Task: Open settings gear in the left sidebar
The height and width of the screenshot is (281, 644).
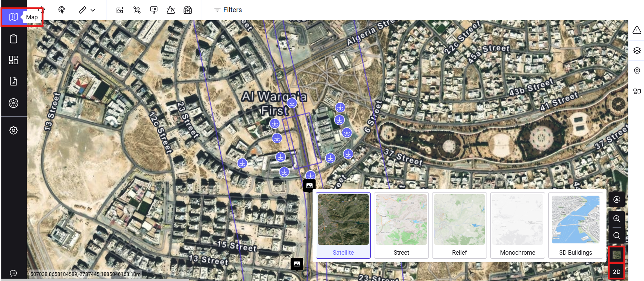Action: tap(14, 130)
